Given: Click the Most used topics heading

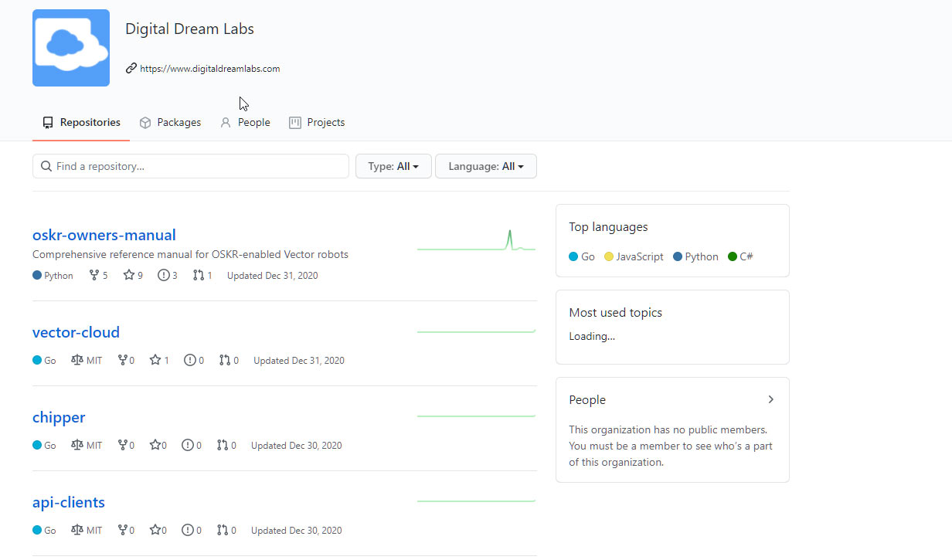Looking at the screenshot, I should pos(615,313).
